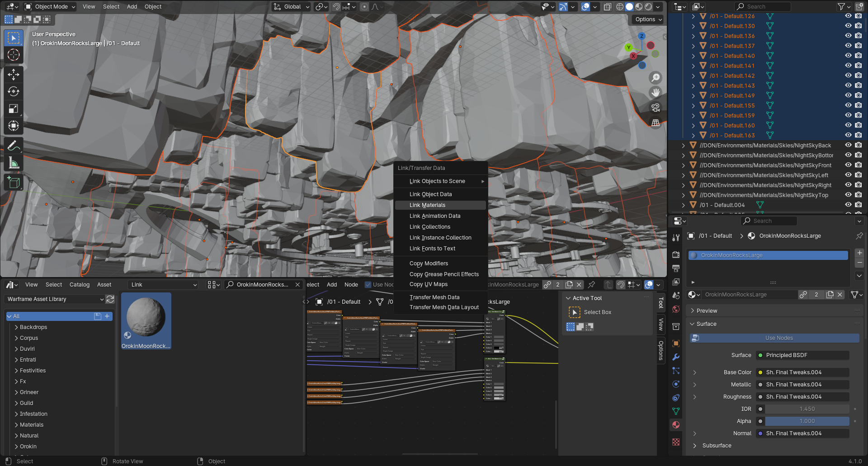Select Copy Modifiers menu entry

pyautogui.click(x=440, y=264)
